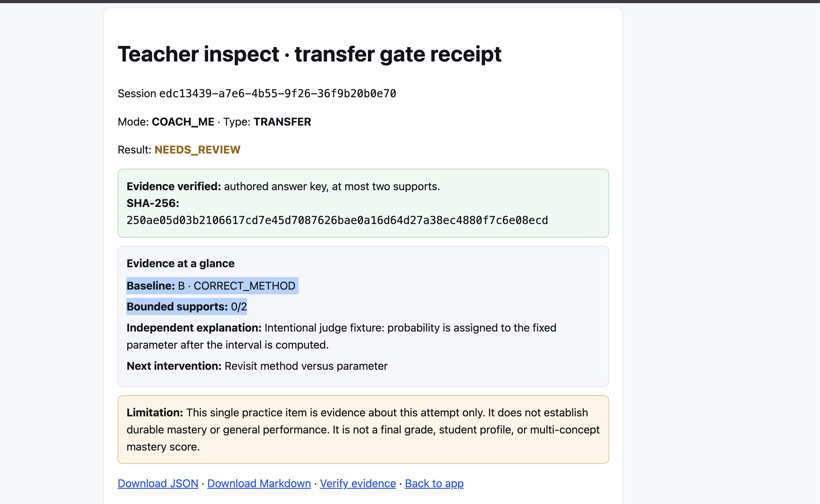Click the Next intervention line
This screenshot has width=820, height=504.
[257, 366]
